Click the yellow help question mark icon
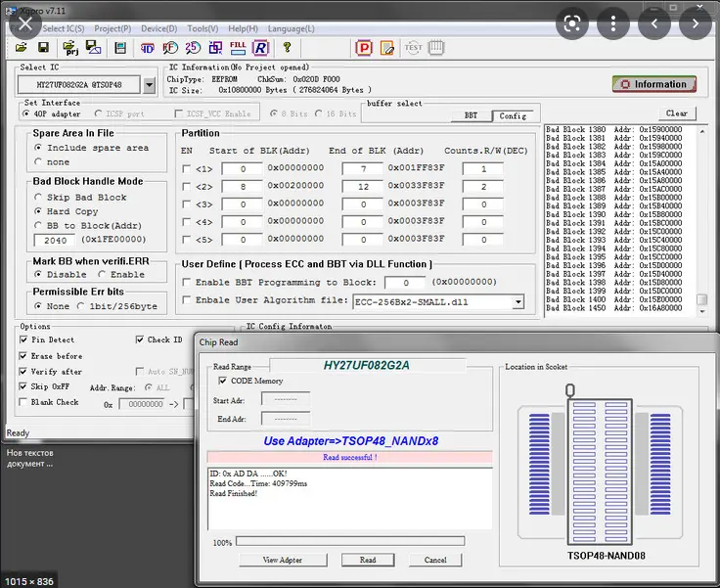Screen dimensions: 720x588 coord(287,47)
